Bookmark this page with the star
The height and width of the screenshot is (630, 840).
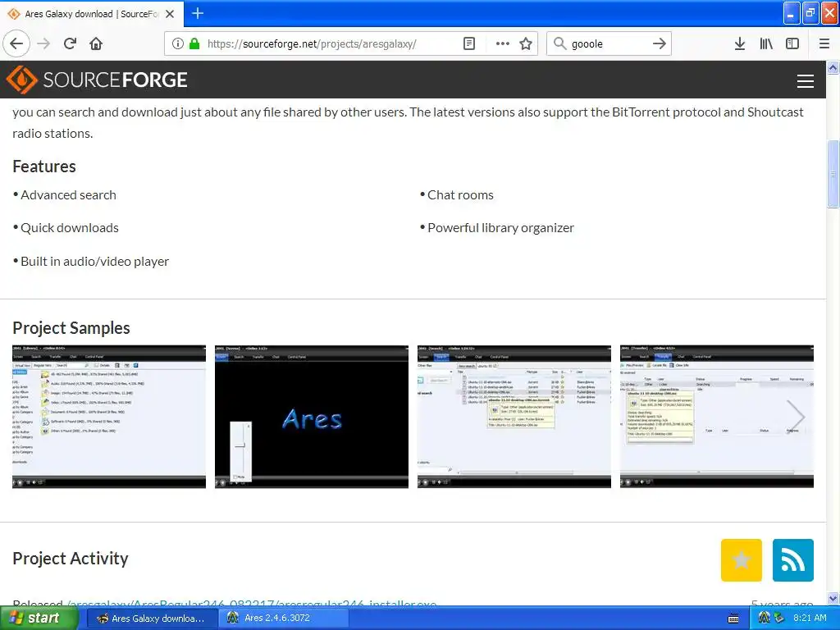[x=526, y=43]
